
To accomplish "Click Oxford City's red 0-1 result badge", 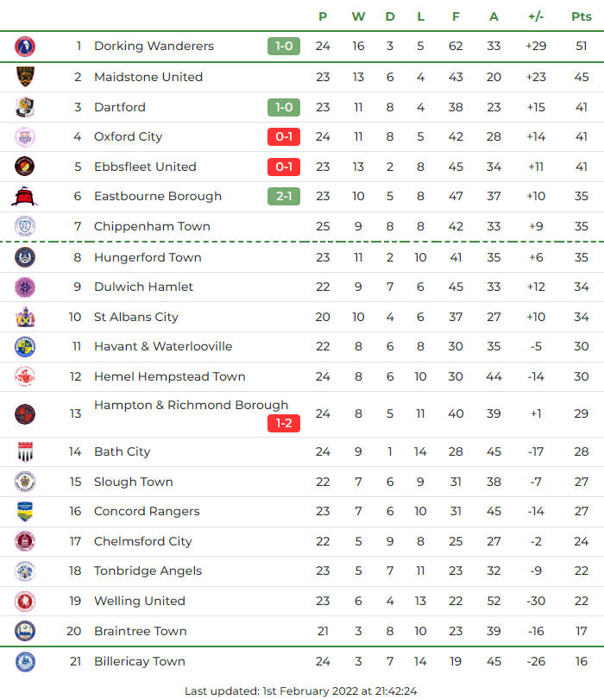I will tap(284, 137).
